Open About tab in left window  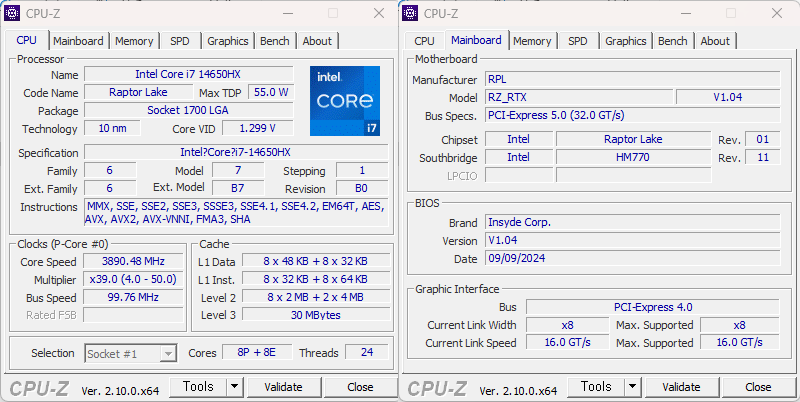pyautogui.click(x=317, y=41)
